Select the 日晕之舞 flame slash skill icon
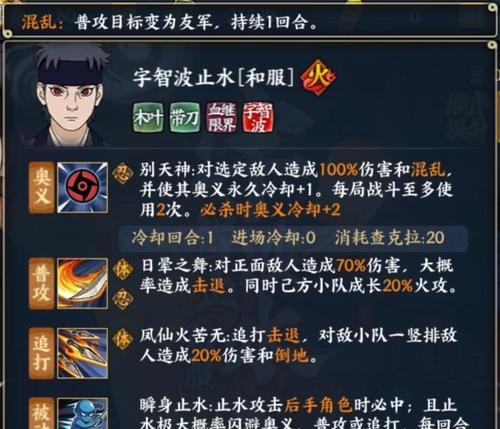 pos(82,283)
